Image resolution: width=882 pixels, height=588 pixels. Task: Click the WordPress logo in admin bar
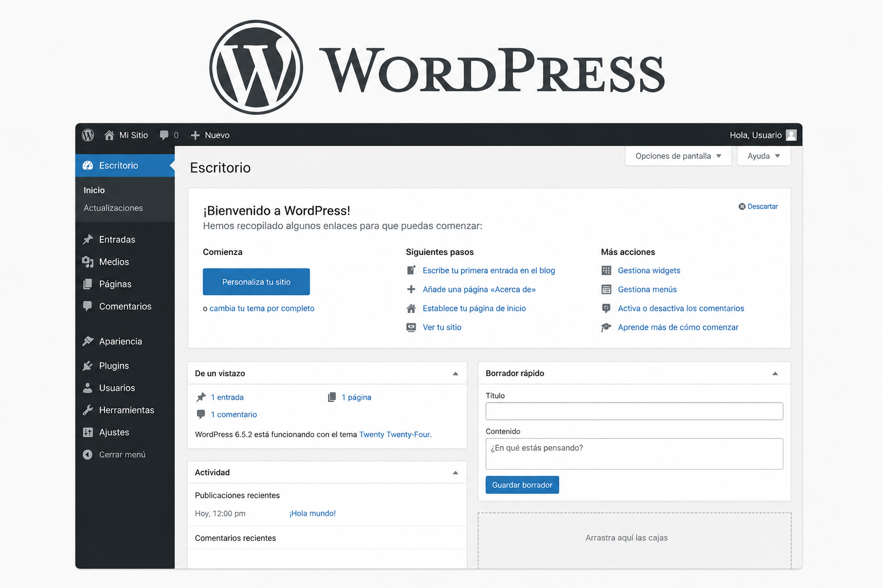pyautogui.click(x=88, y=135)
